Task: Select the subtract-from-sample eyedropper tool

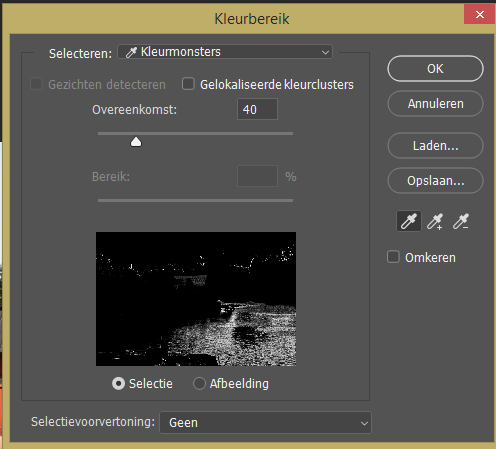Action: [x=461, y=221]
